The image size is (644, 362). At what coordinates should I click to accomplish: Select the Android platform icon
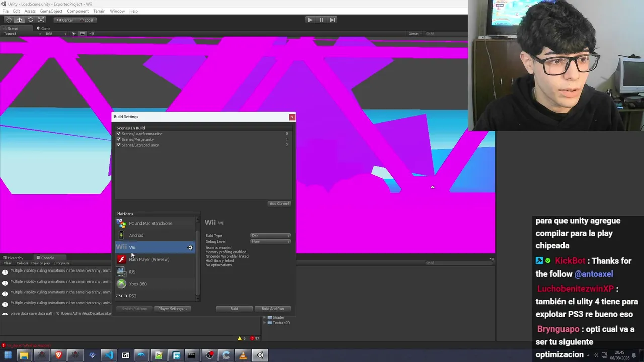121,235
